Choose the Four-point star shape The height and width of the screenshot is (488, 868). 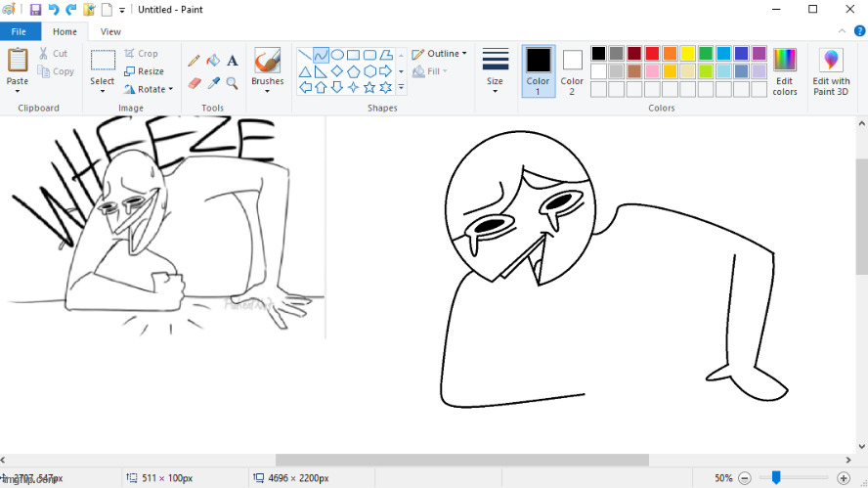[x=353, y=87]
